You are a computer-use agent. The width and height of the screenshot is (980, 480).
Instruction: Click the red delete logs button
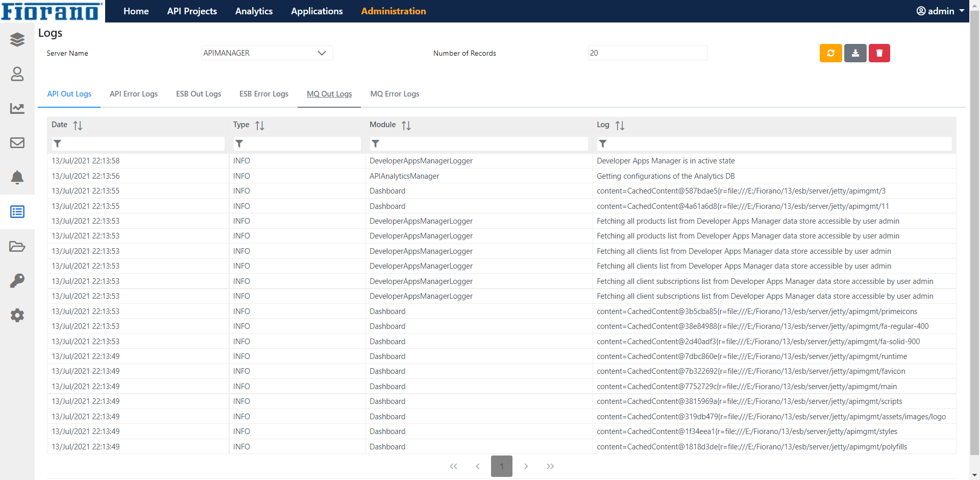point(879,53)
